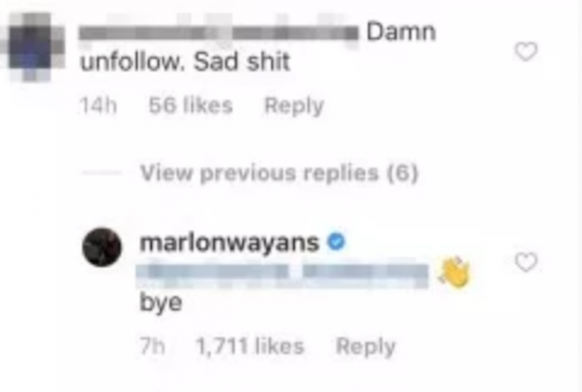The image size is (582, 392).
Task: Click the waving hand emoji
Action: point(454,272)
